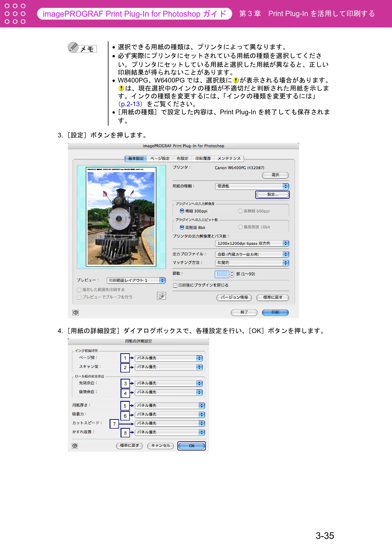
Task: Enable 印刷後にプラグインを閉じる checkbox
Action: [x=175, y=285]
